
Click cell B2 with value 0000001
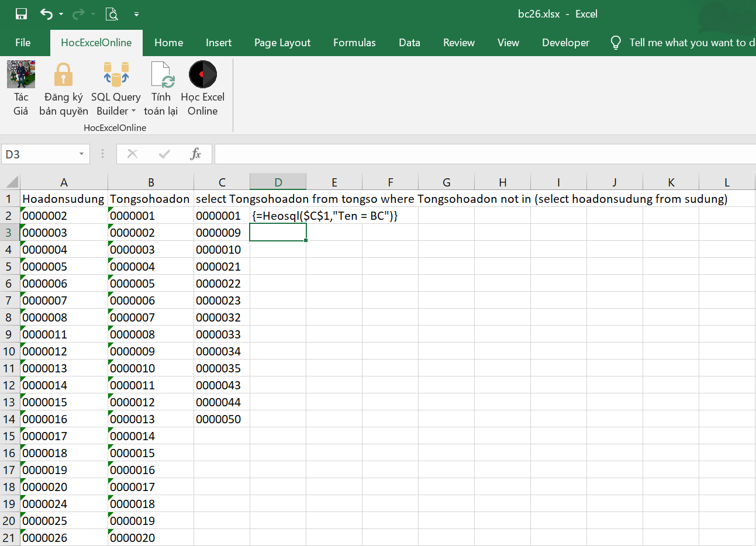coord(151,216)
